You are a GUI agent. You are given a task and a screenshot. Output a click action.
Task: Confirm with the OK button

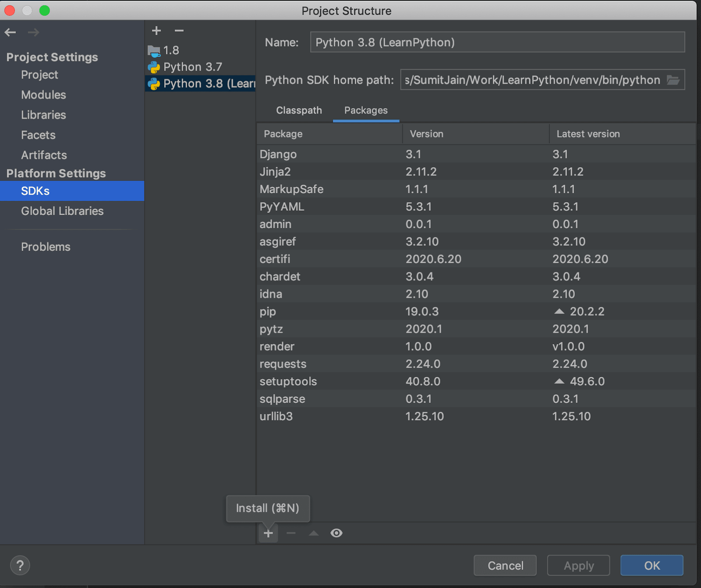pyautogui.click(x=651, y=565)
